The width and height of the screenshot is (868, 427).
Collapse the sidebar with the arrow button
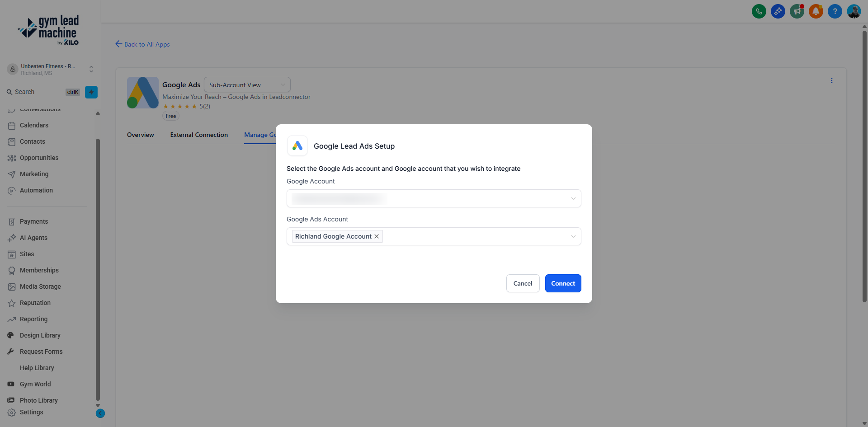pyautogui.click(x=100, y=413)
